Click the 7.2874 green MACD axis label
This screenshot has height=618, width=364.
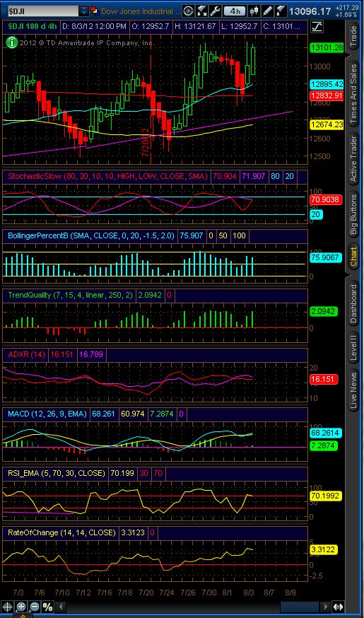[x=324, y=445]
